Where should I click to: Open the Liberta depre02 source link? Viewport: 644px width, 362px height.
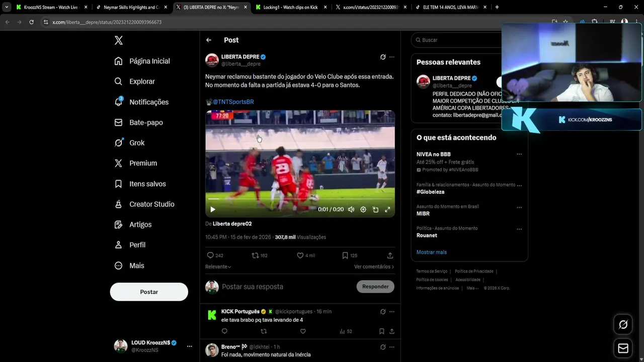tap(232, 224)
